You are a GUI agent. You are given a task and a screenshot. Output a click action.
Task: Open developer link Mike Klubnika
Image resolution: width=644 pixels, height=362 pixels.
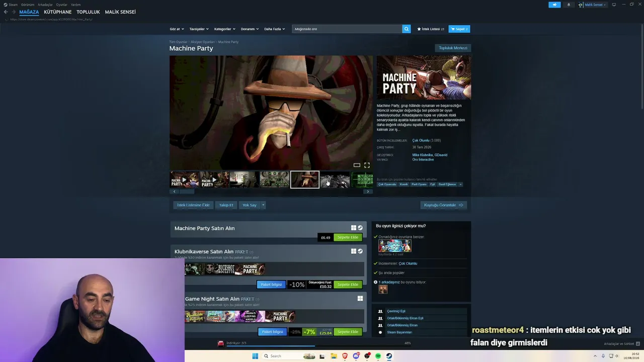pos(423,155)
